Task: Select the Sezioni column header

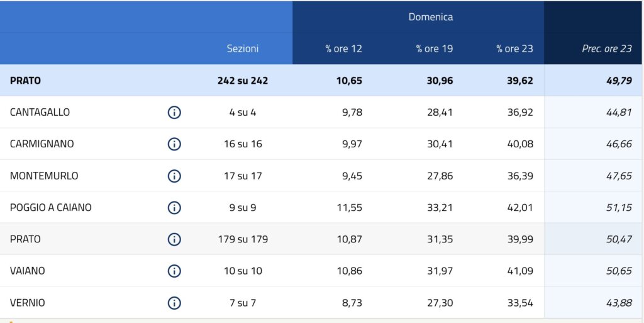Action: (x=243, y=48)
